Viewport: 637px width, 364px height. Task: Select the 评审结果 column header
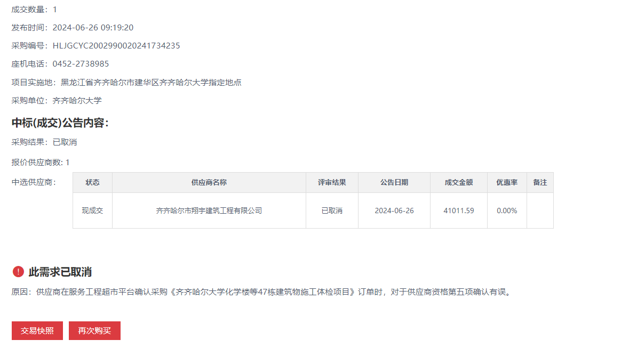click(x=332, y=182)
